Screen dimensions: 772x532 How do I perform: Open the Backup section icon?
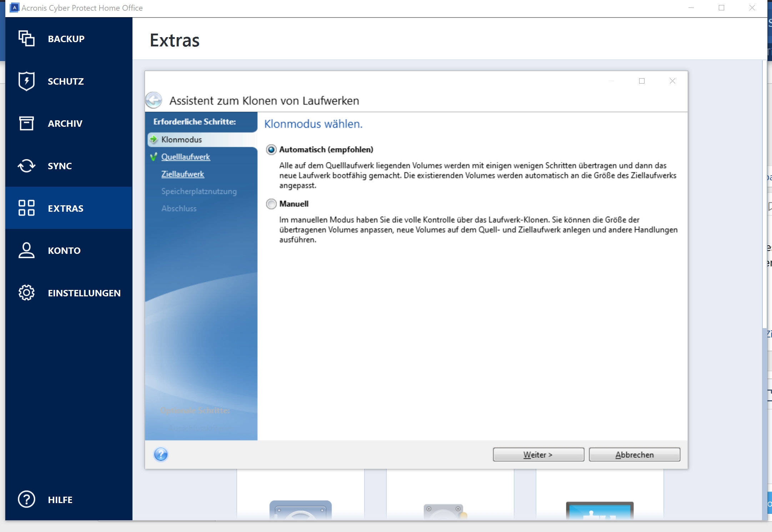26,39
